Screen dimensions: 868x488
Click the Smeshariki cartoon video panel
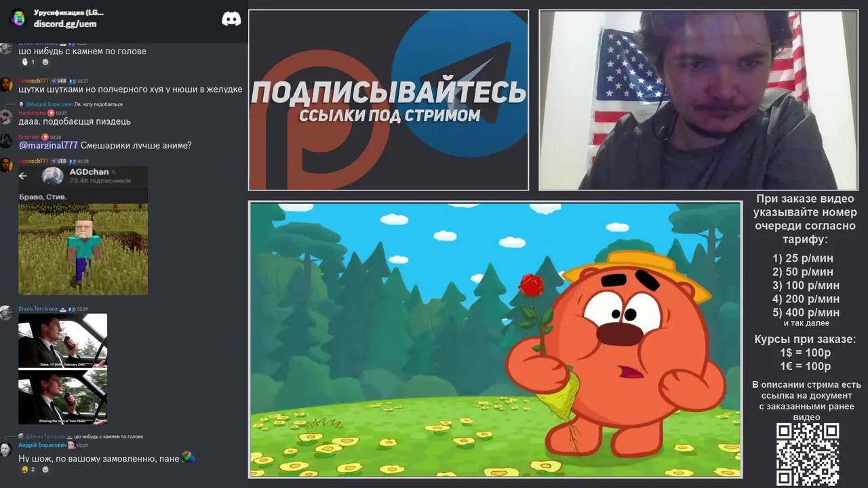[x=495, y=340]
